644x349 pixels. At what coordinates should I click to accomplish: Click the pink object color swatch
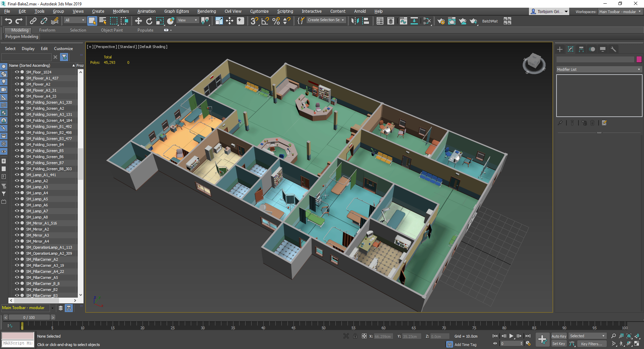click(x=639, y=59)
